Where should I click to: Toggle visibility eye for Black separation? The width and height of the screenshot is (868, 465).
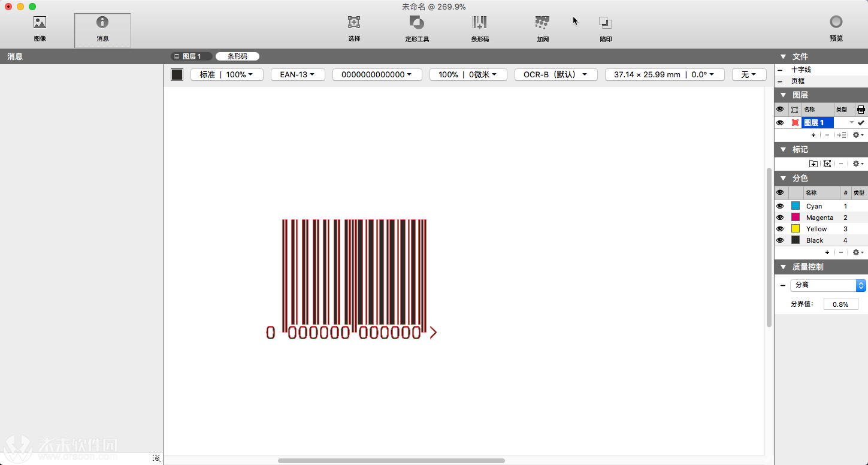pyautogui.click(x=780, y=240)
